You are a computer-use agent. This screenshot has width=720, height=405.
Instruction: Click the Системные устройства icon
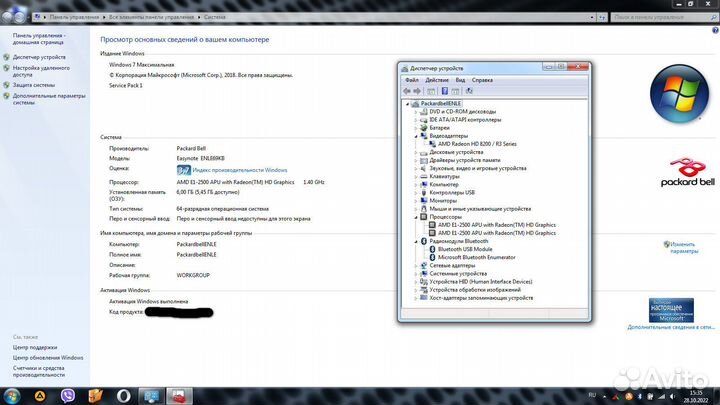(x=424, y=273)
